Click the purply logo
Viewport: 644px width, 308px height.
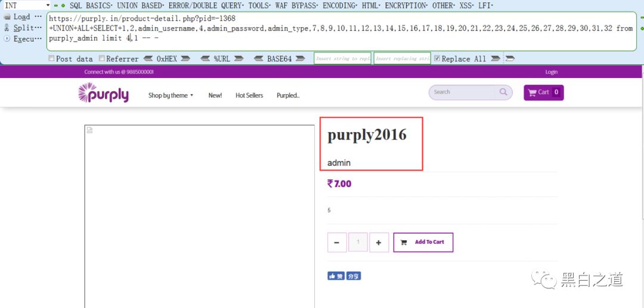[x=104, y=93]
